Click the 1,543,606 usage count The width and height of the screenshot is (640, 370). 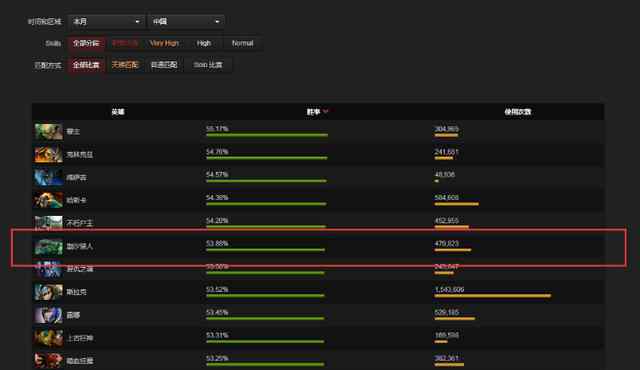pos(449,289)
